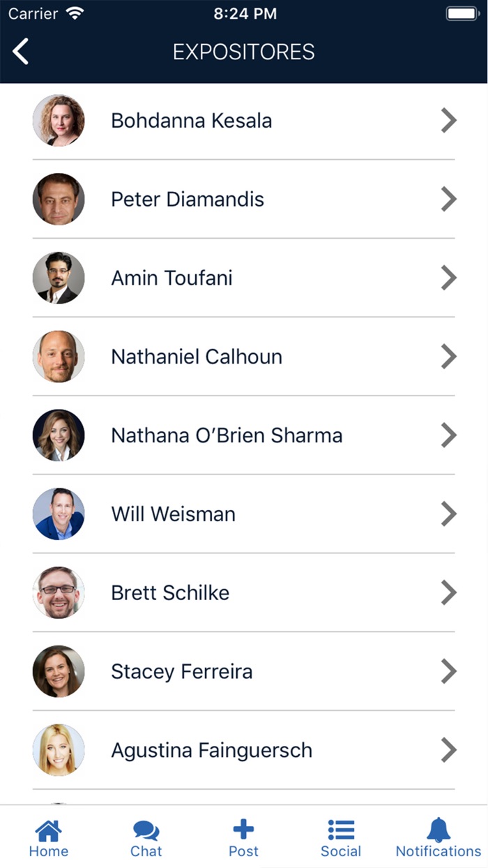The height and width of the screenshot is (868, 488).
Task: Expand the Bohdanna Kesala chevron
Action: 448,121
